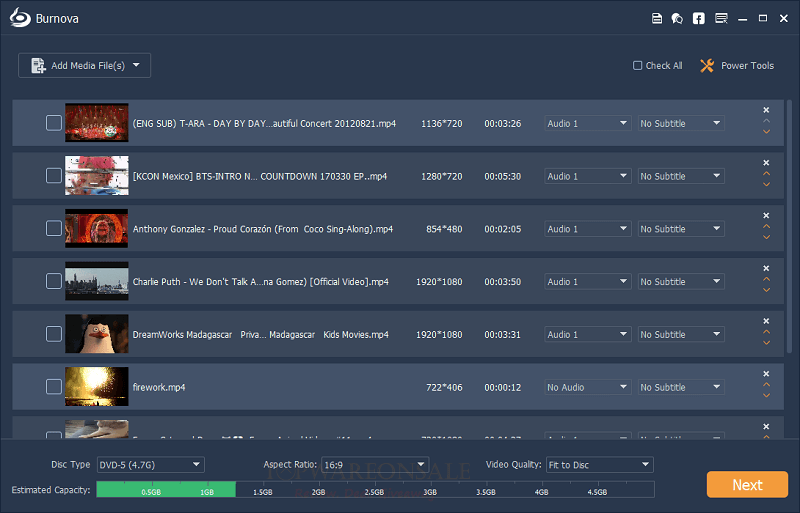Screen dimensions: 800x513
Task: Open the Audio dropdown for KCON Mexico video
Action: point(587,176)
